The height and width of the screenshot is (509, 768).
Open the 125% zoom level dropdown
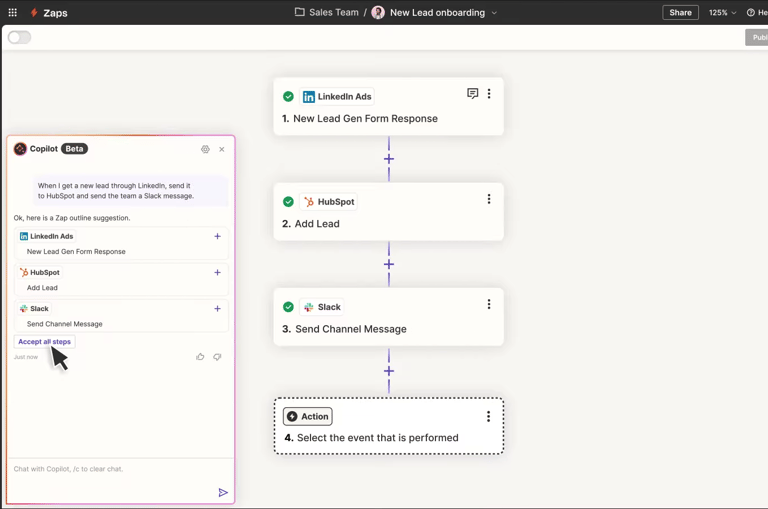coord(722,13)
